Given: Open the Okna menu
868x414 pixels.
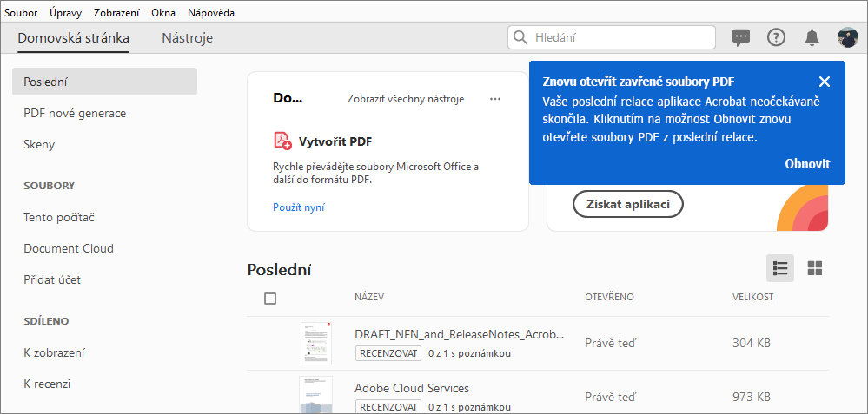Looking at the screenshot, I should [x=163, y=13].
